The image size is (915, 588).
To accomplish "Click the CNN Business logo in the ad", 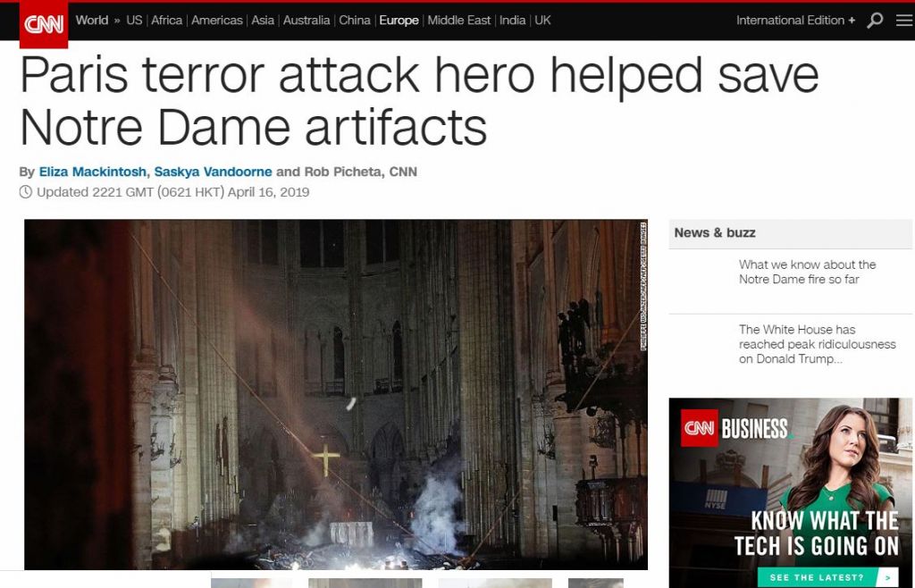I will point(735,428).
